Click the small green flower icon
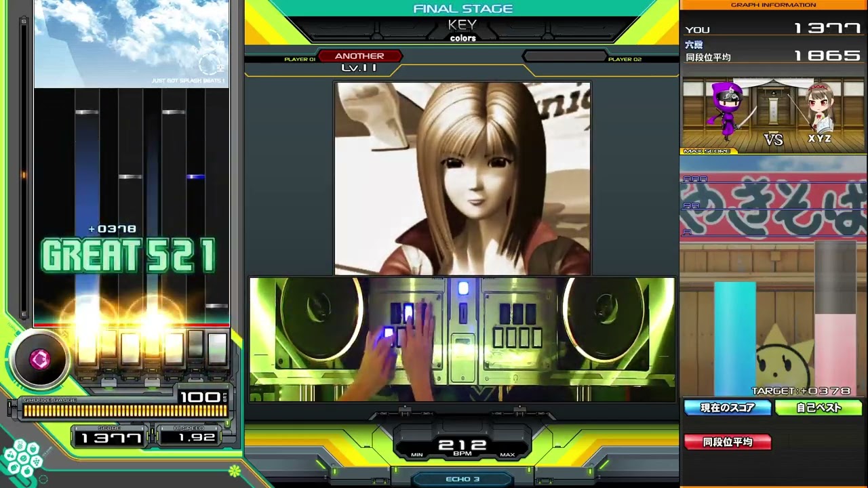 (x=235, y=470)
